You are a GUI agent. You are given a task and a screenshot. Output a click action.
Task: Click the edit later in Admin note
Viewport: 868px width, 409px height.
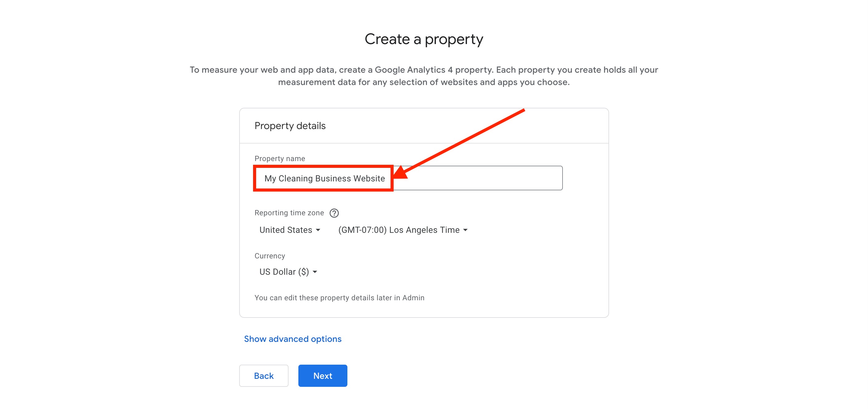339,298
